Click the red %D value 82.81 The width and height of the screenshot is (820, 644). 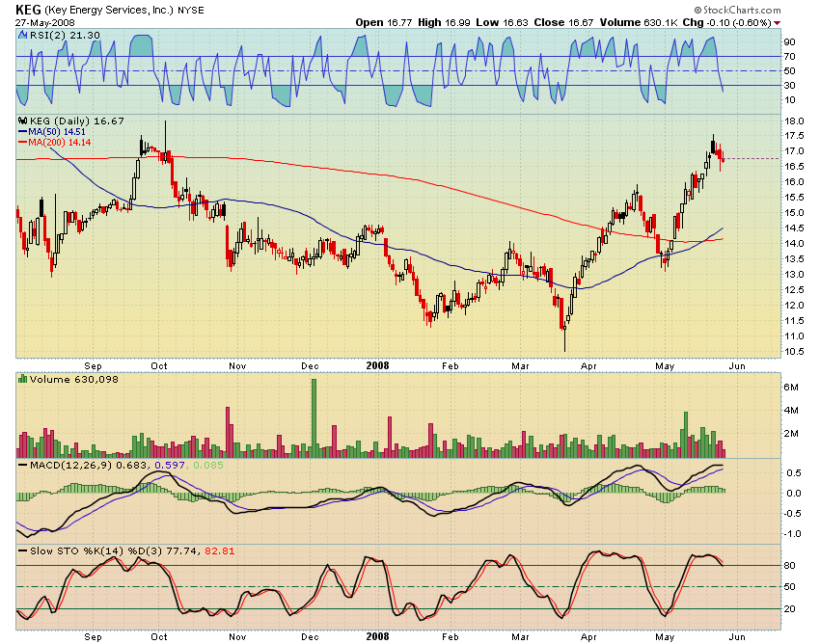coord(220,550)
